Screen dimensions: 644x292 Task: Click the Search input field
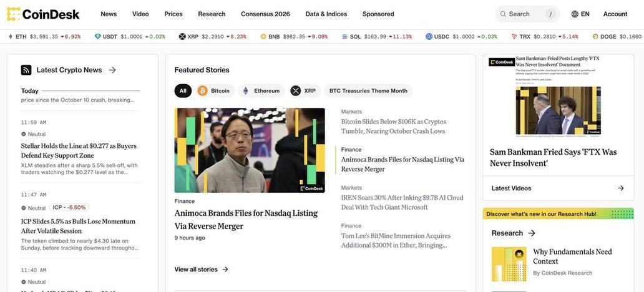click(524, 14)
